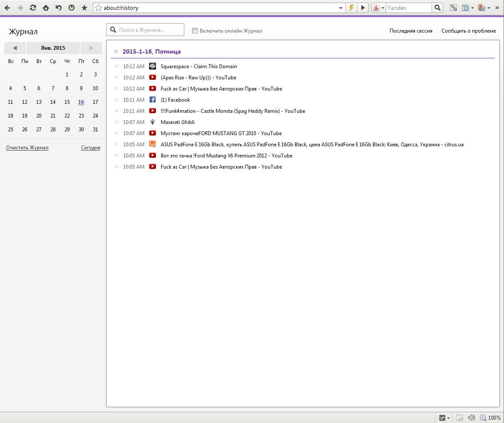Open the ASUS PadFone E 16Gb citrus.ua entry

[312, 145]
